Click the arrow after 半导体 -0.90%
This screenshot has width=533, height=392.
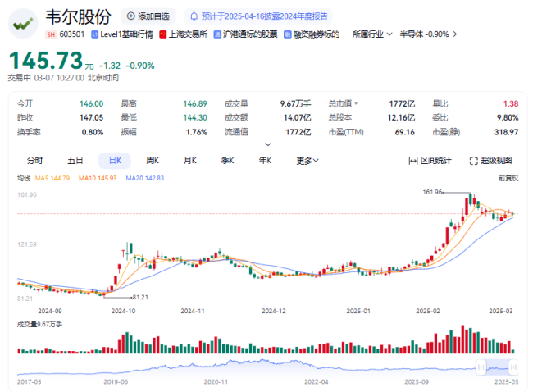pos(455,34)
